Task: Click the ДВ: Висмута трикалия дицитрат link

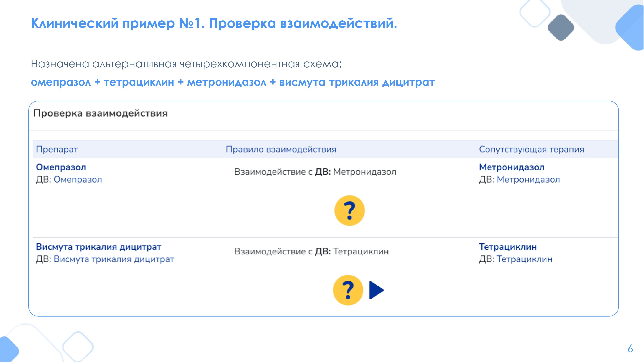Action: coord(114,259)
